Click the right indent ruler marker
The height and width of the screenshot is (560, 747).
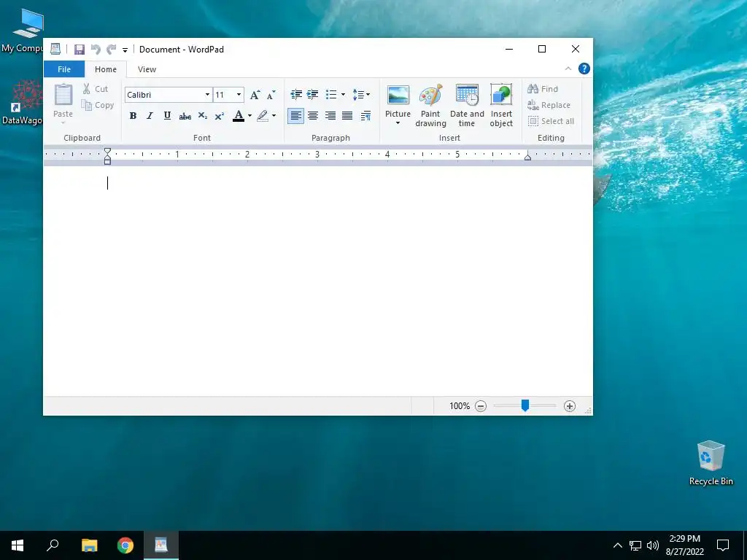tap(528, 156)
